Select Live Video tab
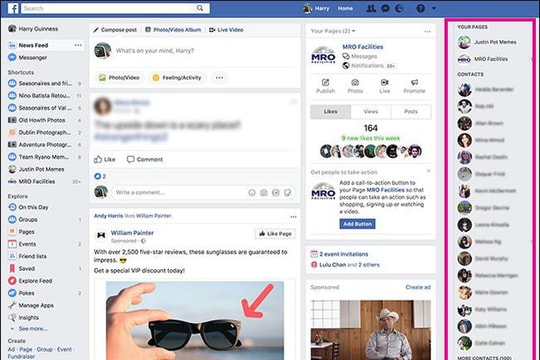Screen dimensions: 540x360 pos(226,30)
